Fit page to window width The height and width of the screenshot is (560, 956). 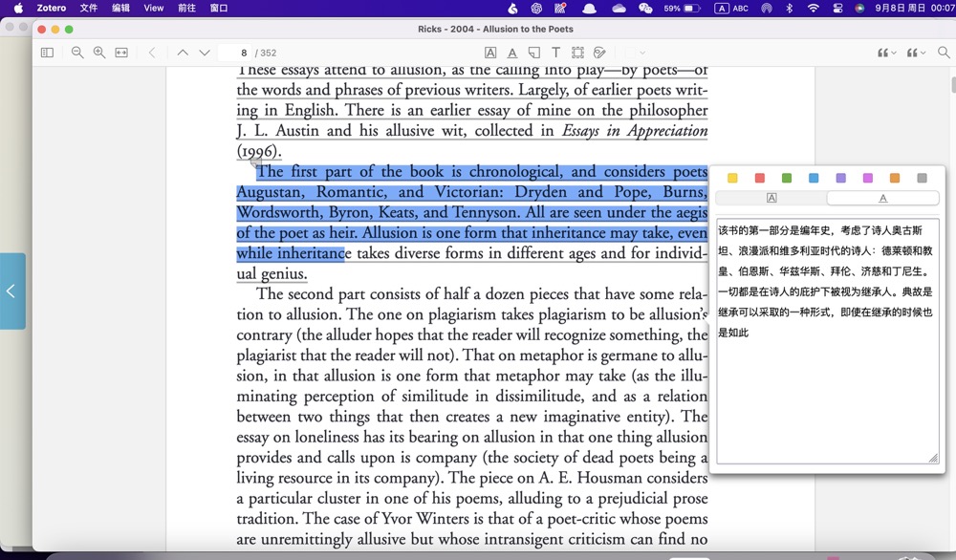point(121,53)
